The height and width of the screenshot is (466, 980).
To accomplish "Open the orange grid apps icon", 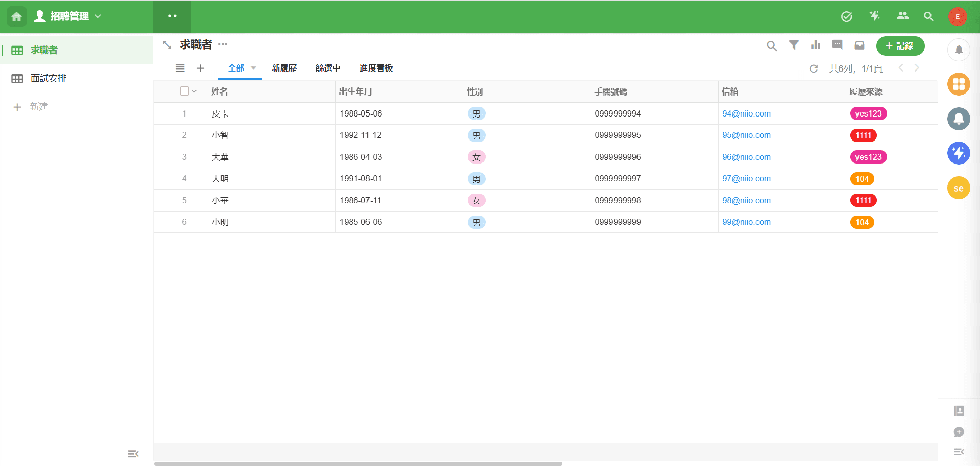I will click(x=959, y=84).
